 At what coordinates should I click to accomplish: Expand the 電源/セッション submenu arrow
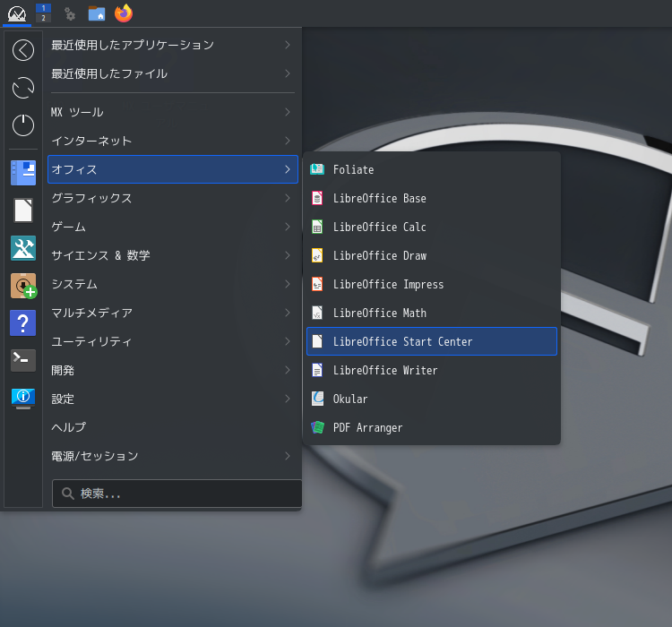(x=288, y=456)
